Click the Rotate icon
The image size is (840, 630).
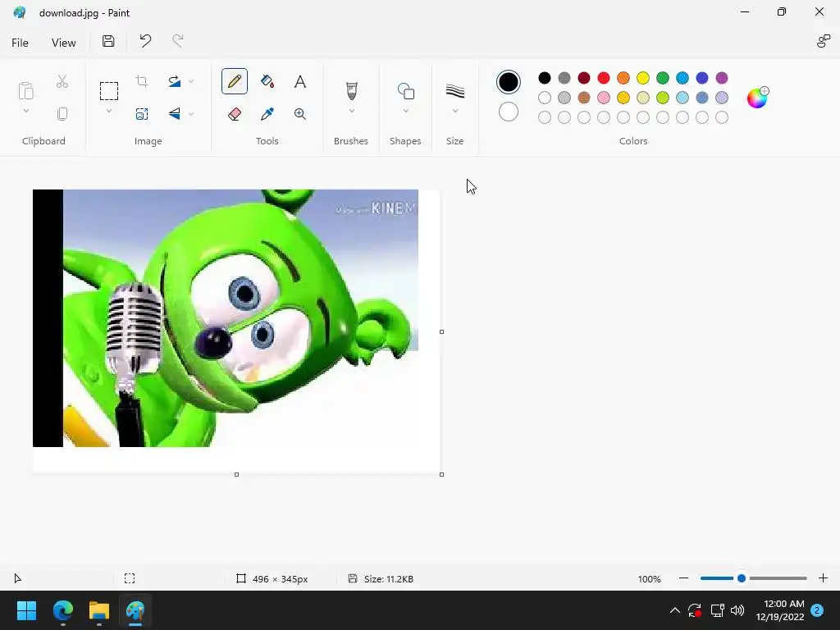(174, 81)
